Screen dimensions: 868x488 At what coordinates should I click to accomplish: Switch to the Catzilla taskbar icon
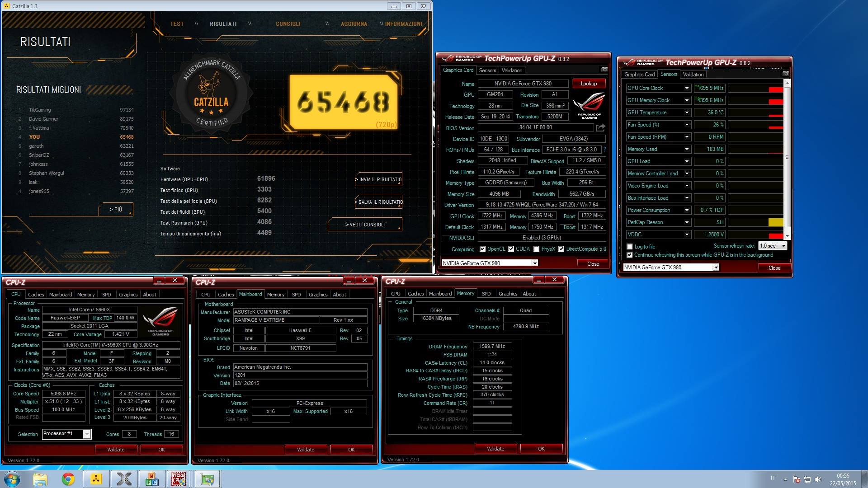click(96, 479)
